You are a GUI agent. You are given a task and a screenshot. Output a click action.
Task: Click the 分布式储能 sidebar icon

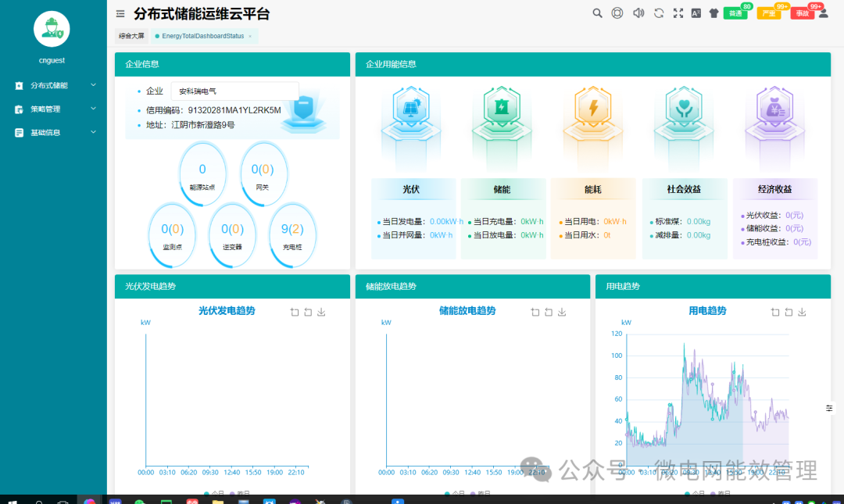[x=19, y=86]
